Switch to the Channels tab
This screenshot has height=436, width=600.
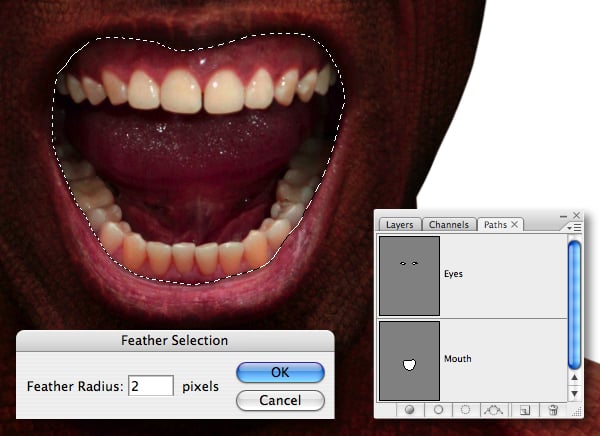[x=449, y=225]
